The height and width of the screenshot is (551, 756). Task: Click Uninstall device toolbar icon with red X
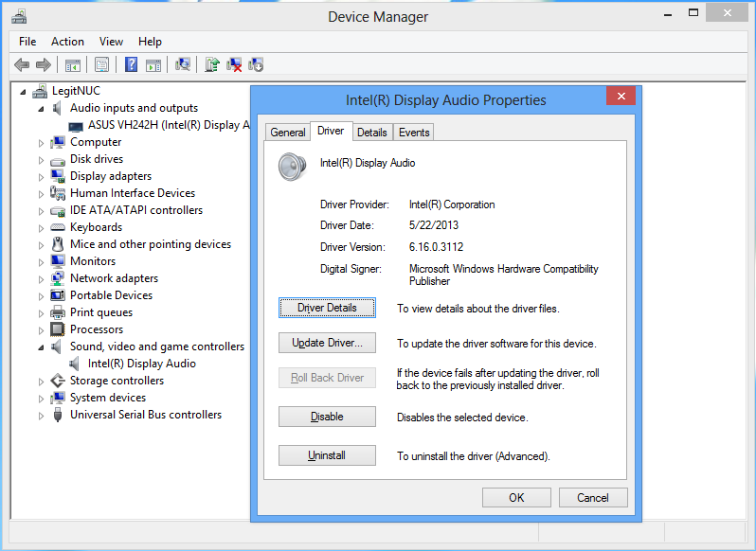[234, 64]
